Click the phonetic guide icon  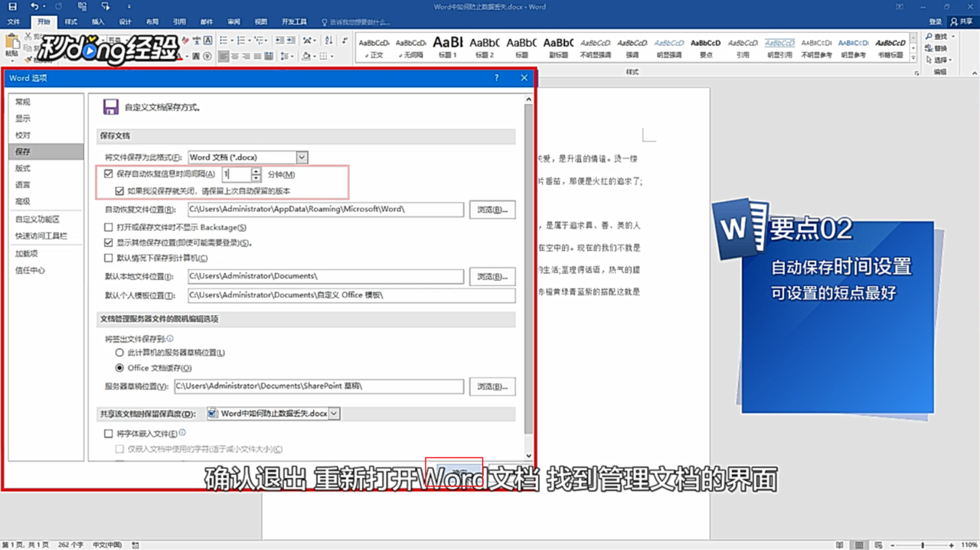pyautogui.click(x=198, y=41)
